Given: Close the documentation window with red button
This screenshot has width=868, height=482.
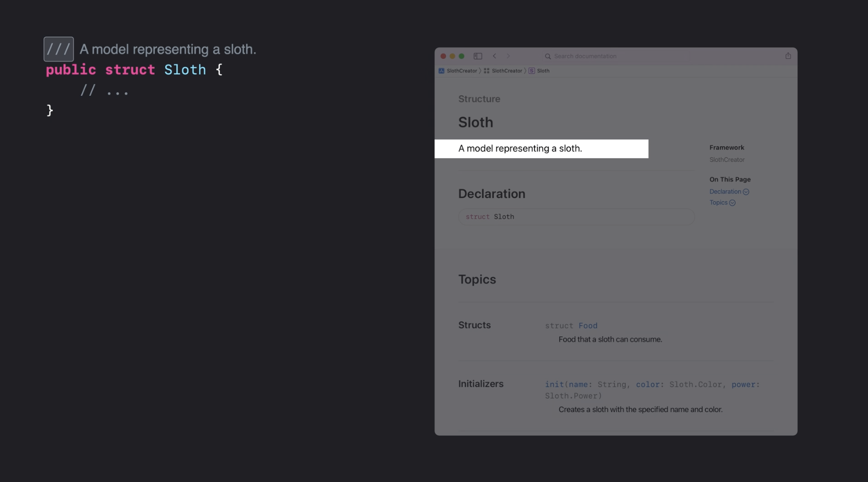Looking at the screenshot, I should pos(443,56).
